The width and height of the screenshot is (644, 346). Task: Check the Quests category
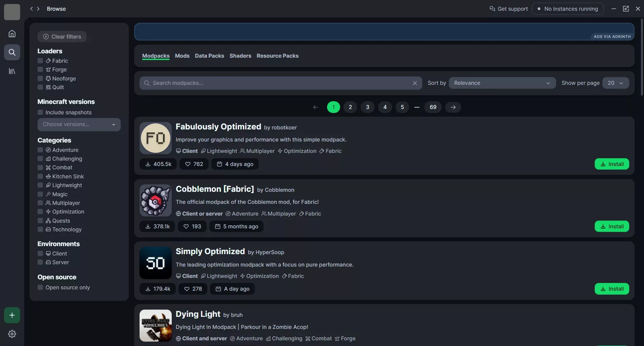pyautogui.click(x=40, y=221)
